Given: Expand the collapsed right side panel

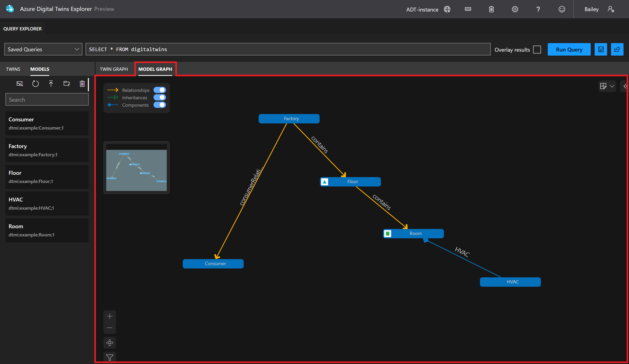Looking at the screenshot, I should coord(625,86).
